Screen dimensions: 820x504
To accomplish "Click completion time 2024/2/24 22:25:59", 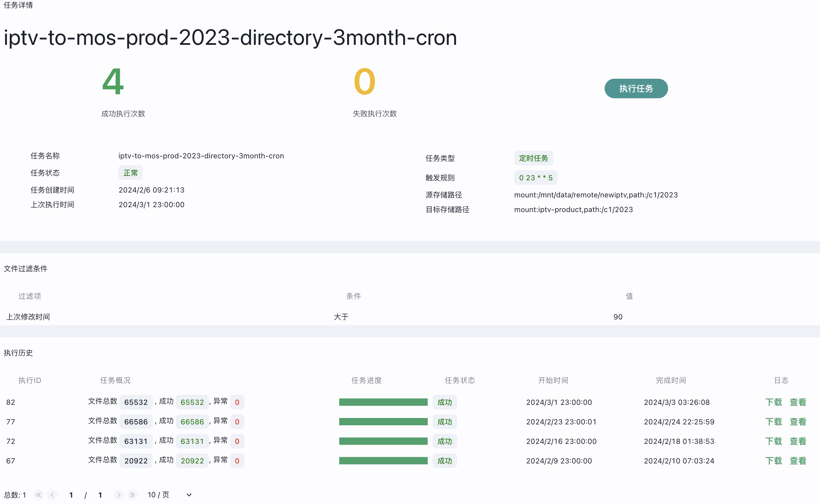I will (x=679, y=422).
